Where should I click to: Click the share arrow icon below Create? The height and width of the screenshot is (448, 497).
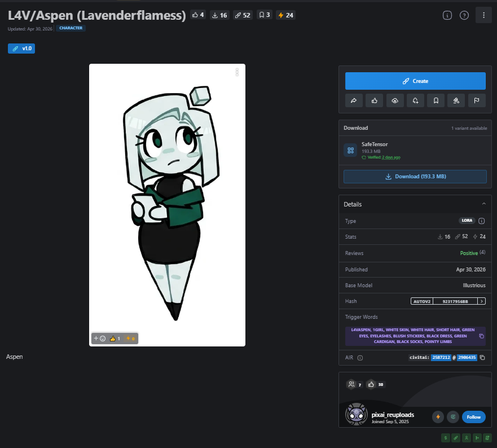(354, 100)
